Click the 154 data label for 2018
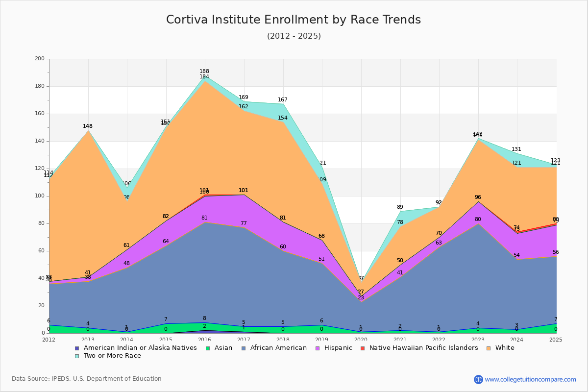Screen dimensions: 588x392 point(283,118)
